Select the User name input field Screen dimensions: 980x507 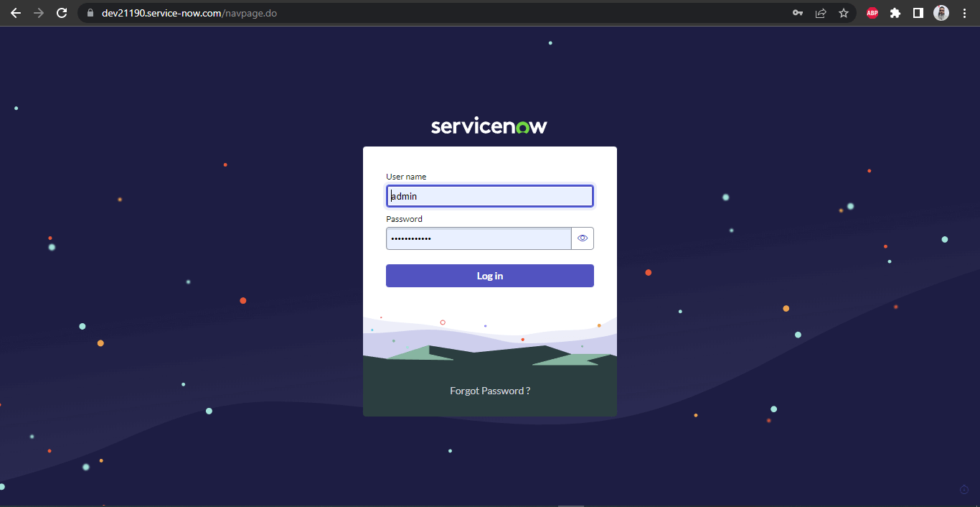click(x=489, y=195)
